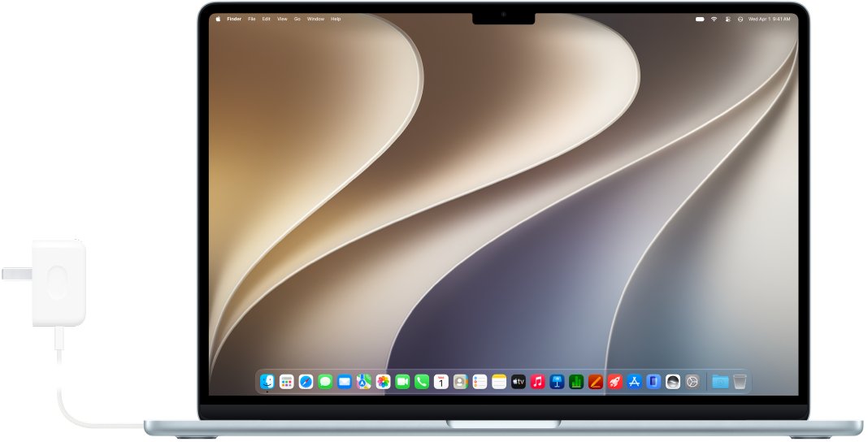Launch Reminders from the Dock
Image resolution: width=868 pixels, height=442 pixels.
[x=480, y=382]
